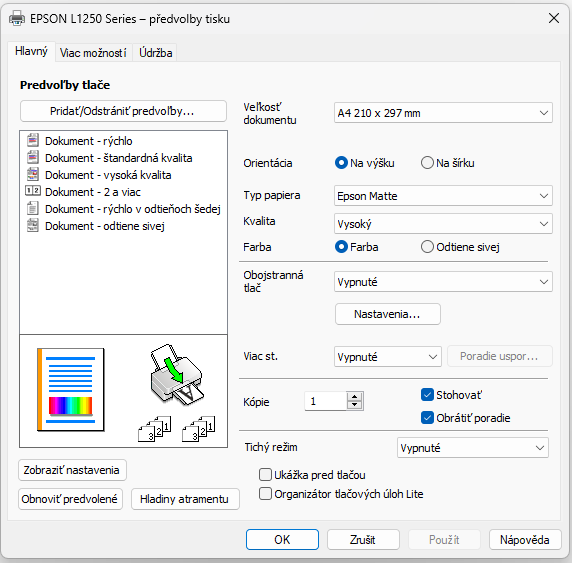This screenshot has height=563, width=572.
Task: Click the page preview thumbnail with color bar
Action: 71,390
